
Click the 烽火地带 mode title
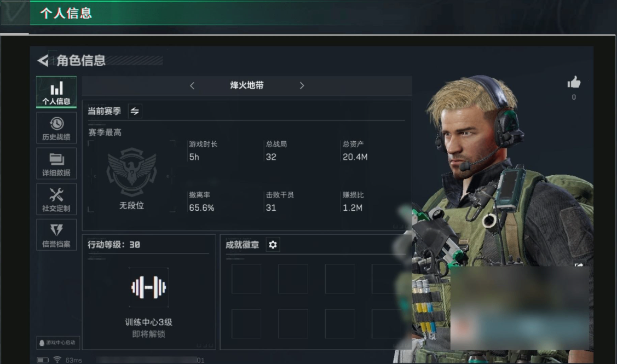[247, 85]
